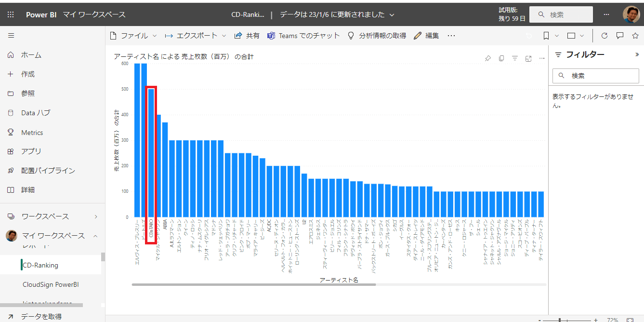The width and height of the screenshot is (644, 322).
Task: Click the fit to page icon
Action: (x=630, y=320)
